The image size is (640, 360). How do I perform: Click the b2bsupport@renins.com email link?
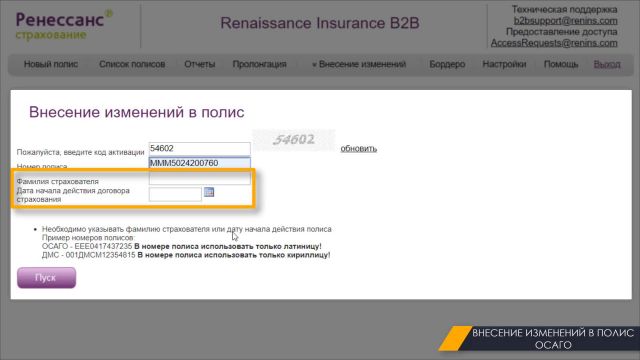pyautogui.click(x=565, y=20)
